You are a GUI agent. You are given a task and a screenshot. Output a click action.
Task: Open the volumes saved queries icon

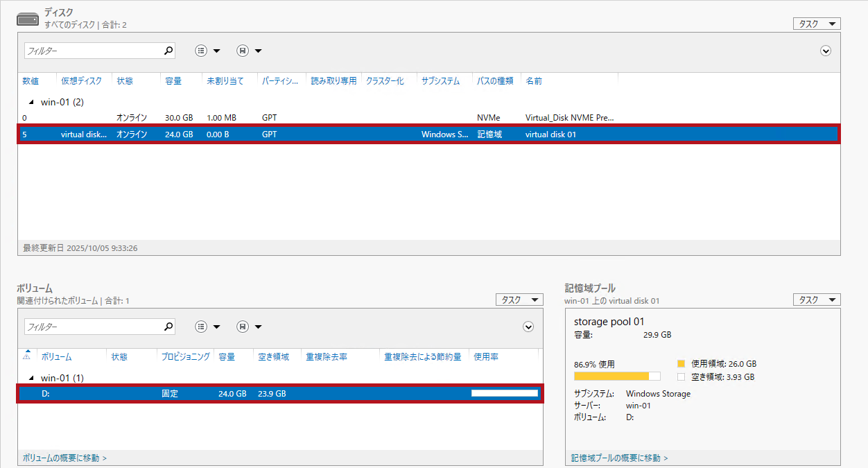[243, 327]
